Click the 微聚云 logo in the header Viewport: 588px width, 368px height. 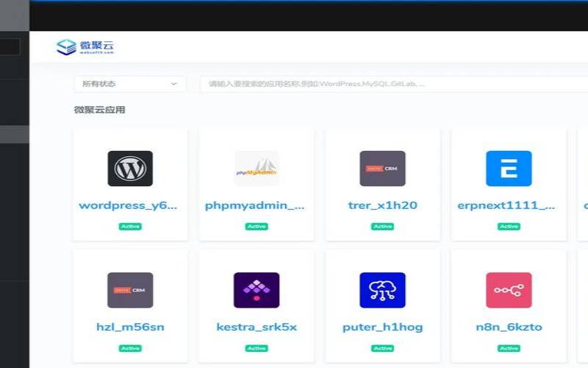85,47
